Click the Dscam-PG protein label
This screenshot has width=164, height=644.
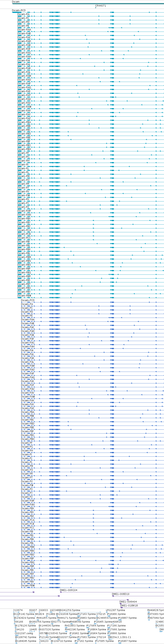coord(27,447)
